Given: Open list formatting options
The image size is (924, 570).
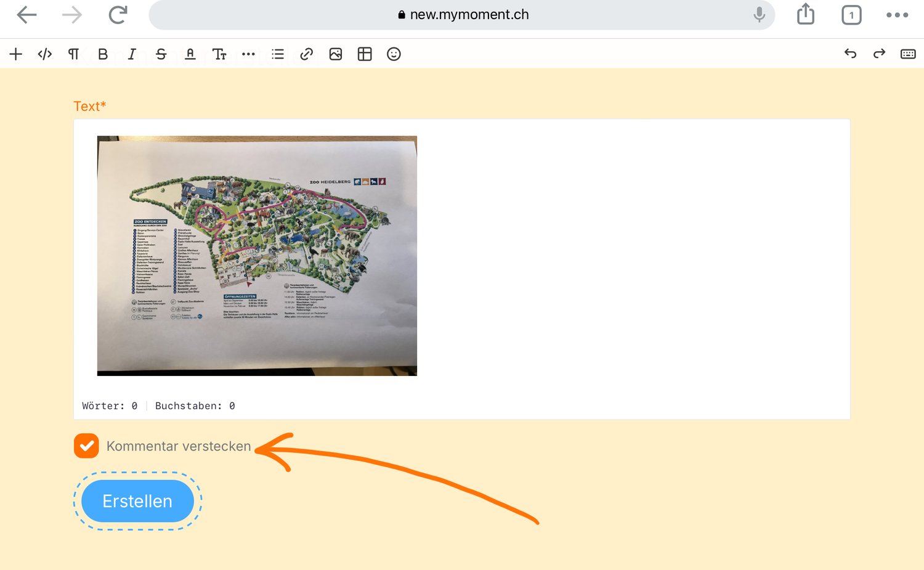Looking at the screenshot, I should (x=278, y=54).
